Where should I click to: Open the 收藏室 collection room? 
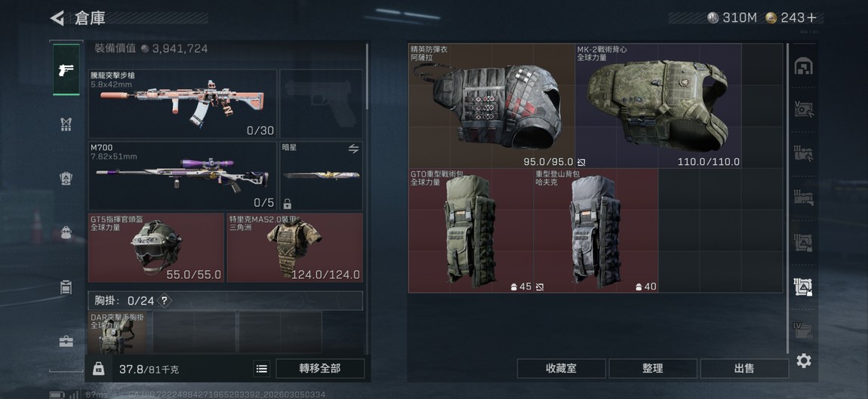click(561, 369)
